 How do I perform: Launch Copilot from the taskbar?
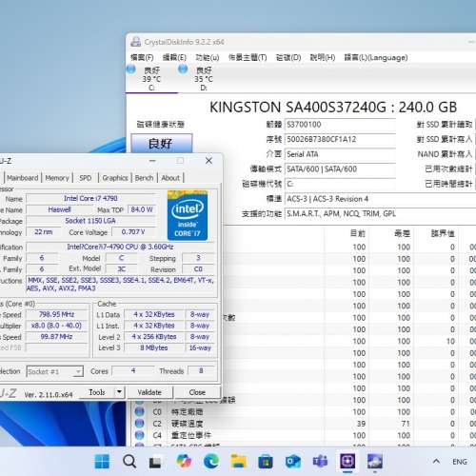click(x=184, y=461)
